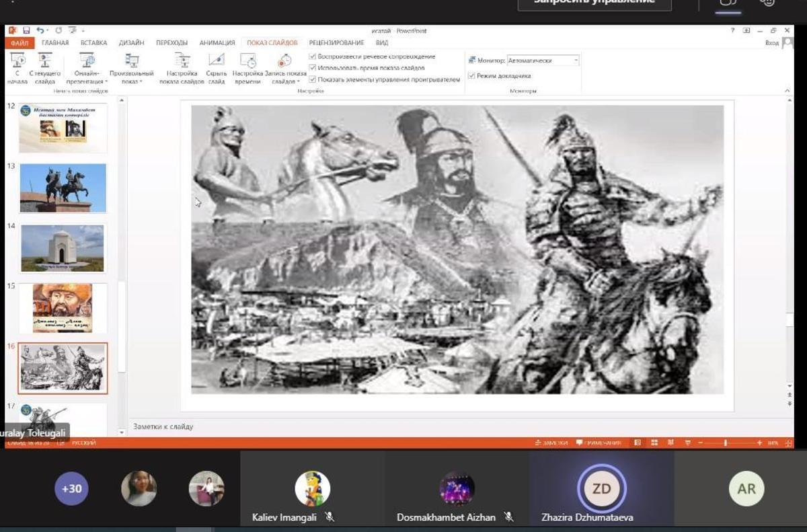Switch to Slide Sorter view in status bar
The width and height of the screenshot is (807, 532).
click(x=654, y=443)
